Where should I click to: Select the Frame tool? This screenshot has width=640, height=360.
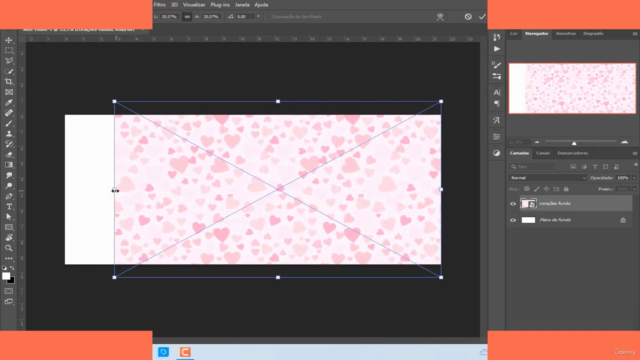coord(9,92)
